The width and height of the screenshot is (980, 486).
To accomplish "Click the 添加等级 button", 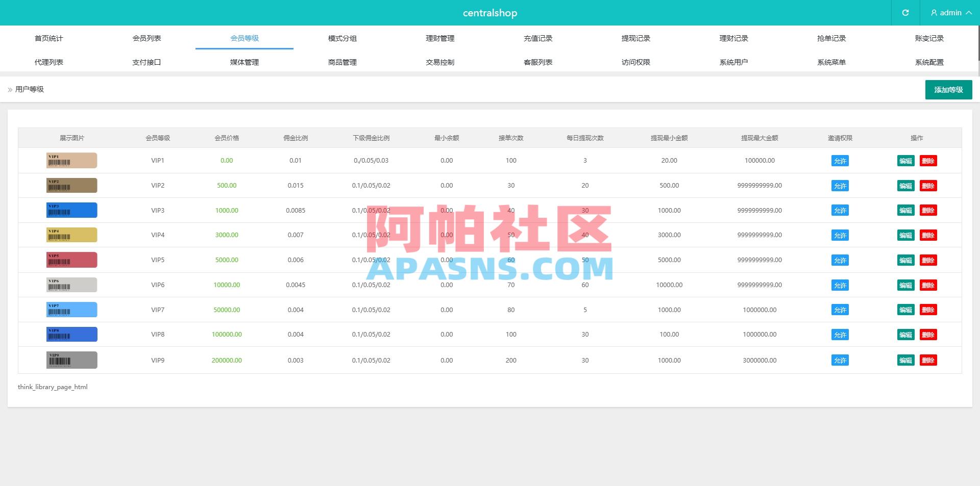I will [948, 89].
